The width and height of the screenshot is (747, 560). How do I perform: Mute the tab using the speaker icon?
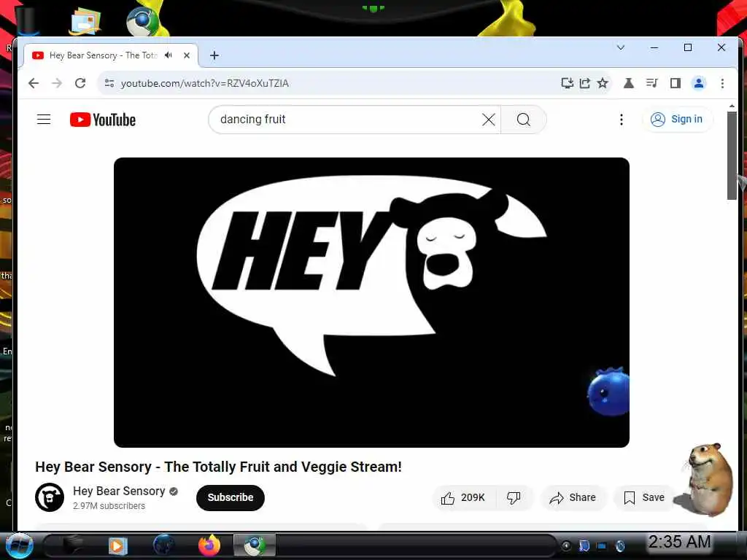169,55
